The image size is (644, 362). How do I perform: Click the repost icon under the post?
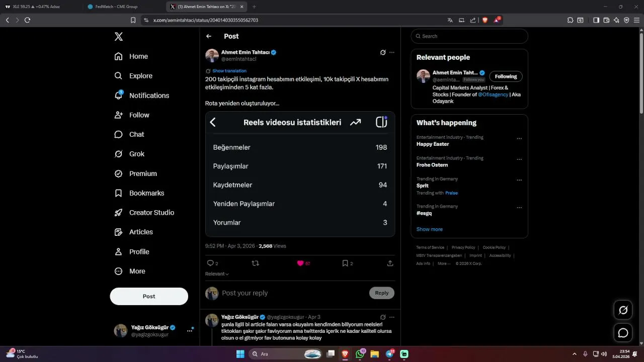pyautogui.click(x=255, y=263)
